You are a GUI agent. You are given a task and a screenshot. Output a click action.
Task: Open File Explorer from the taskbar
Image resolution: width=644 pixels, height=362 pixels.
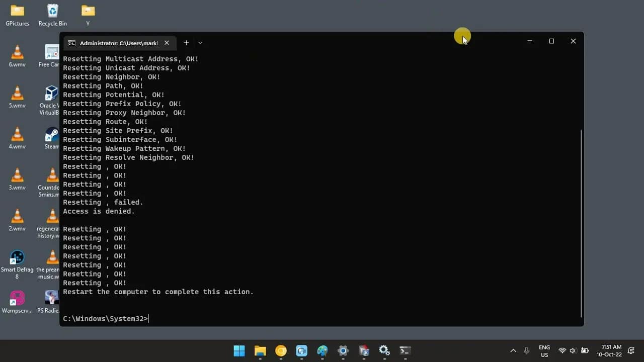point(260,350)
